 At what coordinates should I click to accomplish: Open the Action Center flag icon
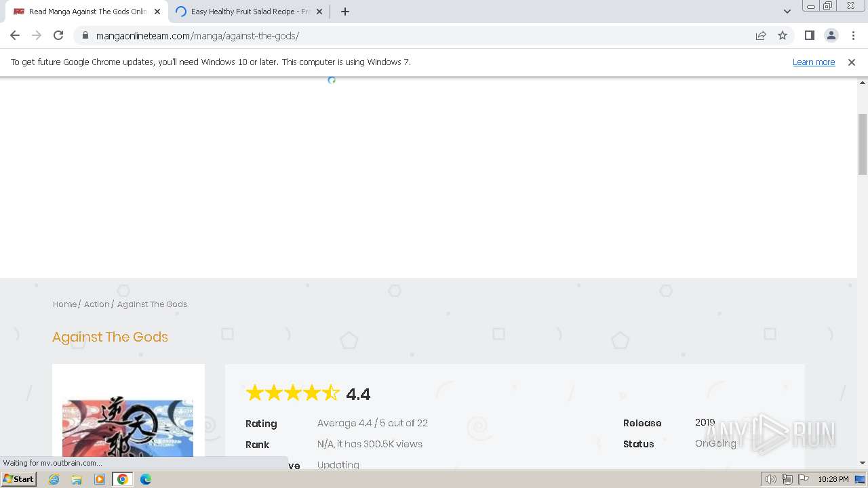pyautogui.click(x=804, y=479)
